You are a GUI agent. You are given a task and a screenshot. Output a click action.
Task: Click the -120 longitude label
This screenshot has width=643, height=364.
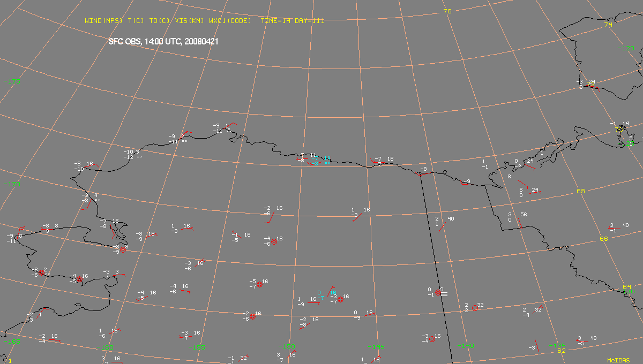pyautogui.click(x=626, y=48)
